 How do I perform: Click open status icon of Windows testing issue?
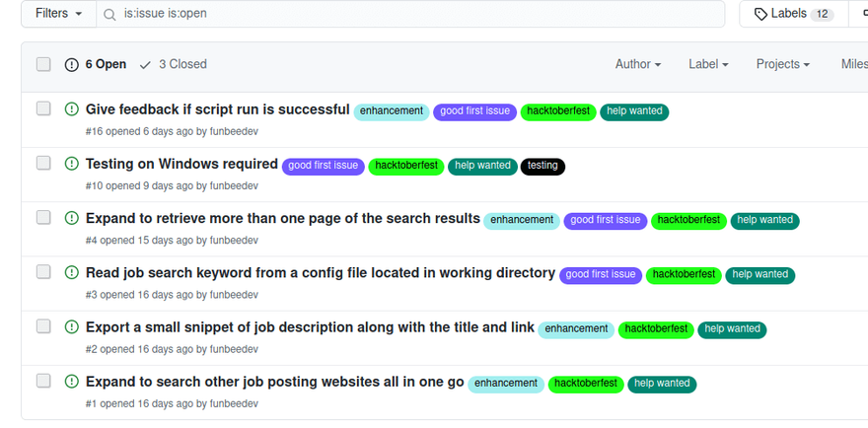pyautogui.click(x=72, y=164)
